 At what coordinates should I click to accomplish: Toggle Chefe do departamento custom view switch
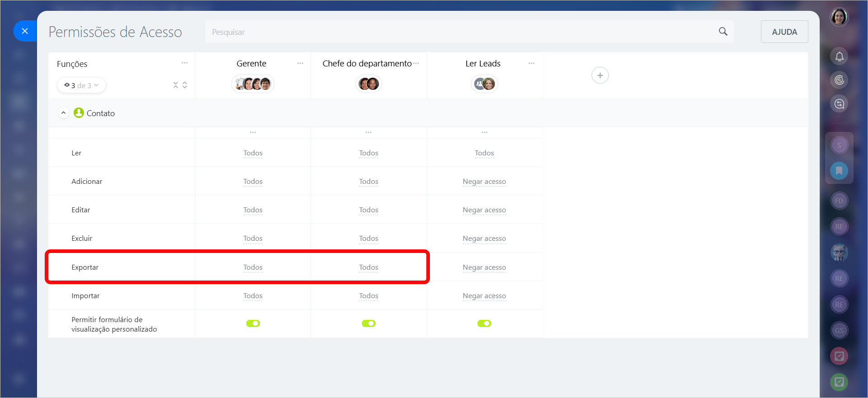click(369, 323)
